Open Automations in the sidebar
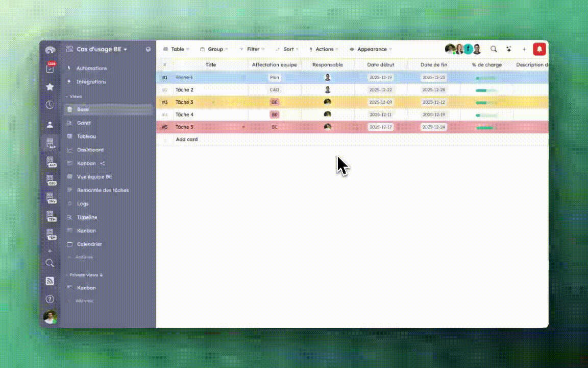The height and width of the screenshot is (368, 588). (91, 68)
